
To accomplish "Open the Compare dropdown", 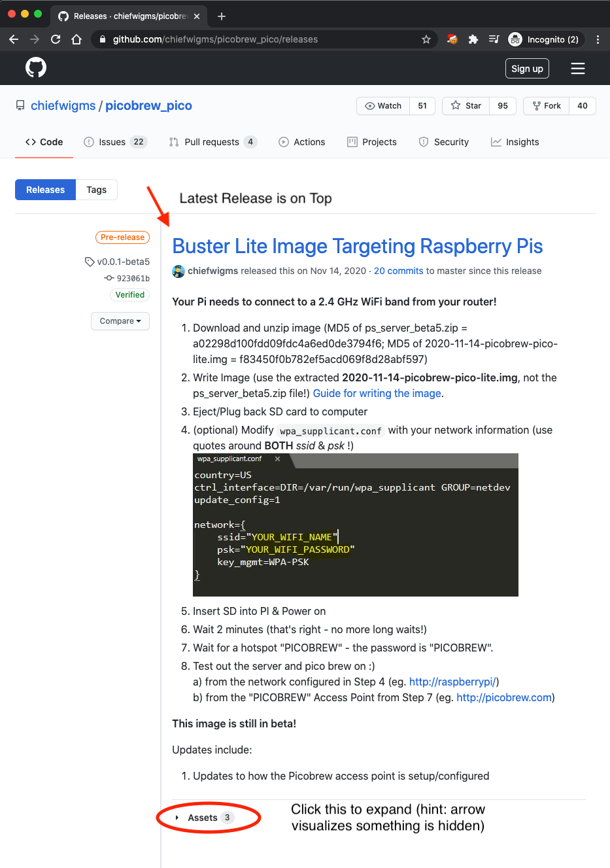I will coord(120,321).
